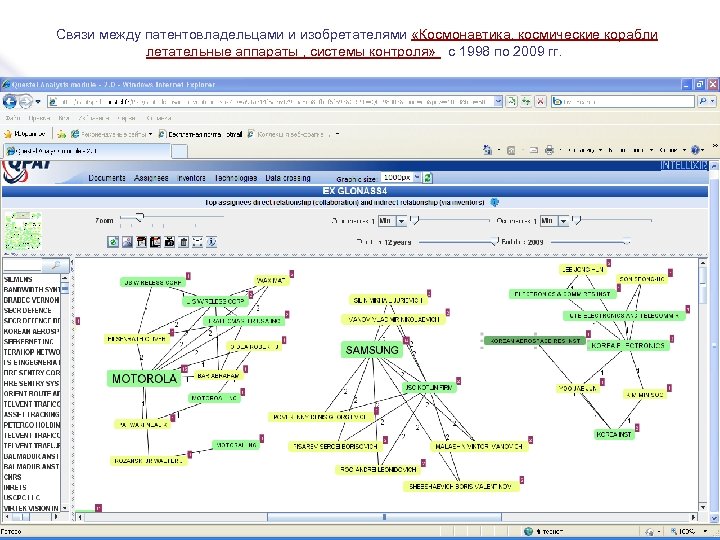This screenshot has height=540, width=720.
Task: Open recent pages dropdown next to Forward button
Action: [38, 101]
